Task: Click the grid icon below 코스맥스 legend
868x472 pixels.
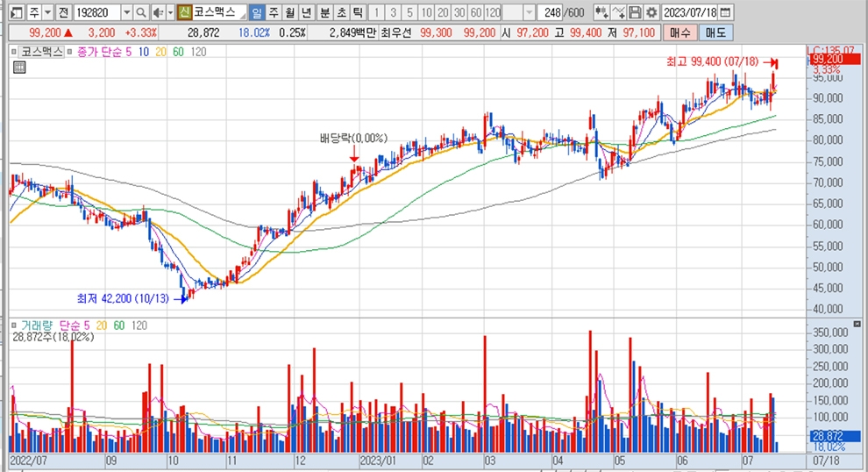Action: coord(19,67)
